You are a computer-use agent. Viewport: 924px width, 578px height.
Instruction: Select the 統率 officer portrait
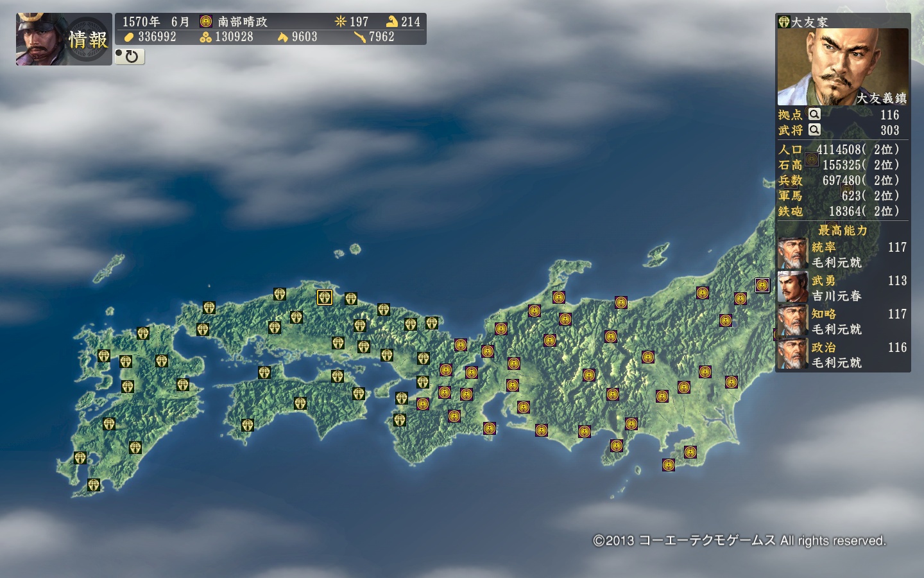[x=793, y=254]
